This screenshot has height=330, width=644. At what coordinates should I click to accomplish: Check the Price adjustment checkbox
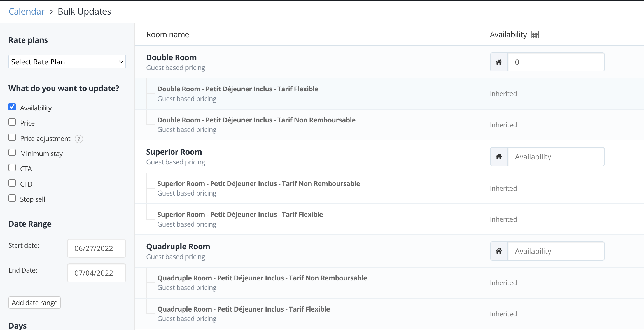coord(12,137)
